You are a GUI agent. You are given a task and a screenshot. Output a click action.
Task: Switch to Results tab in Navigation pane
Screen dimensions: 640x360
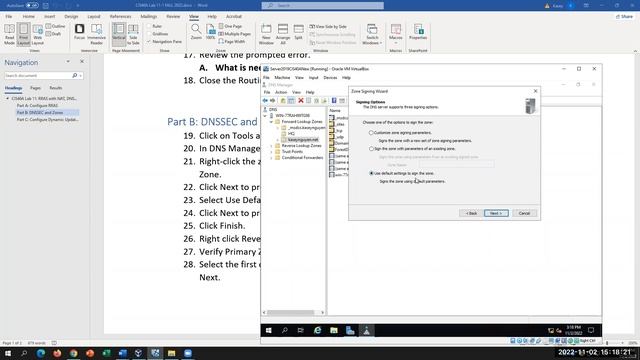click(x=56, y=88)
